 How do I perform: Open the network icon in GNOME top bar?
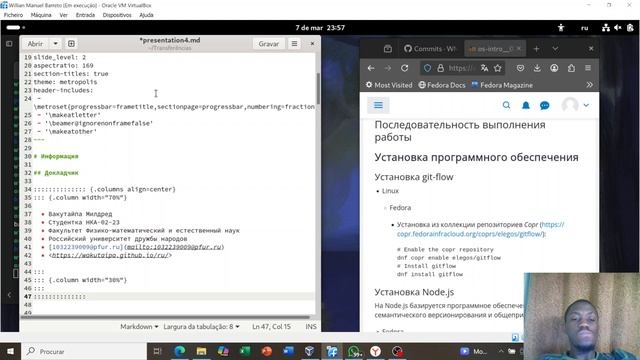click(606, 28)
